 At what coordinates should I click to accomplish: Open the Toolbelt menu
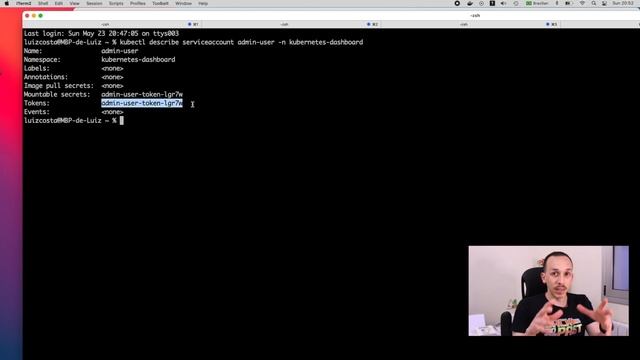pos(160,3)
